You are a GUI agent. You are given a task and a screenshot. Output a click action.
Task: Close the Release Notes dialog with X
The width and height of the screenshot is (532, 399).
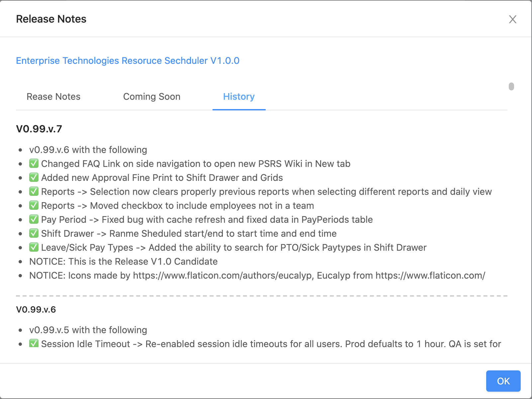coord(513,19)
